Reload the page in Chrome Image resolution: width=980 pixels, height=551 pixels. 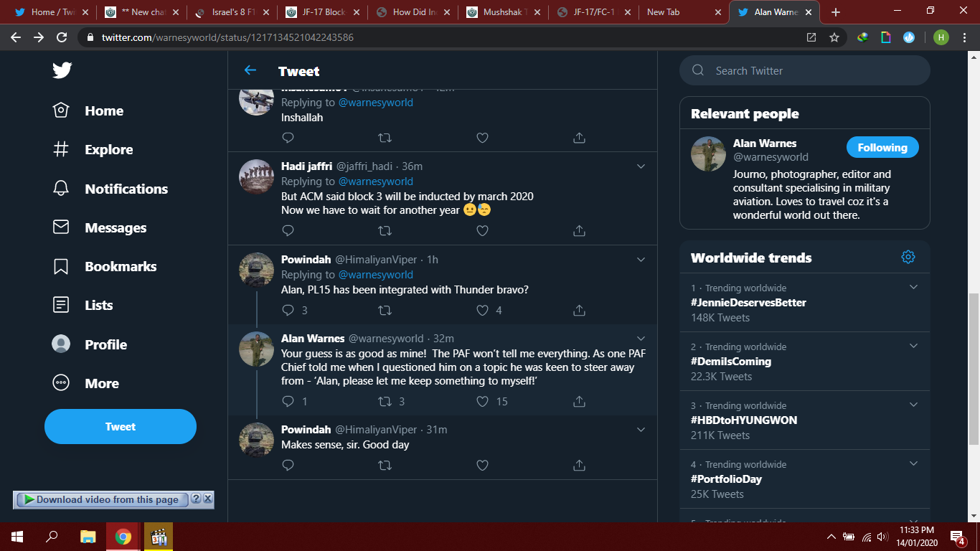coord(62,37)
